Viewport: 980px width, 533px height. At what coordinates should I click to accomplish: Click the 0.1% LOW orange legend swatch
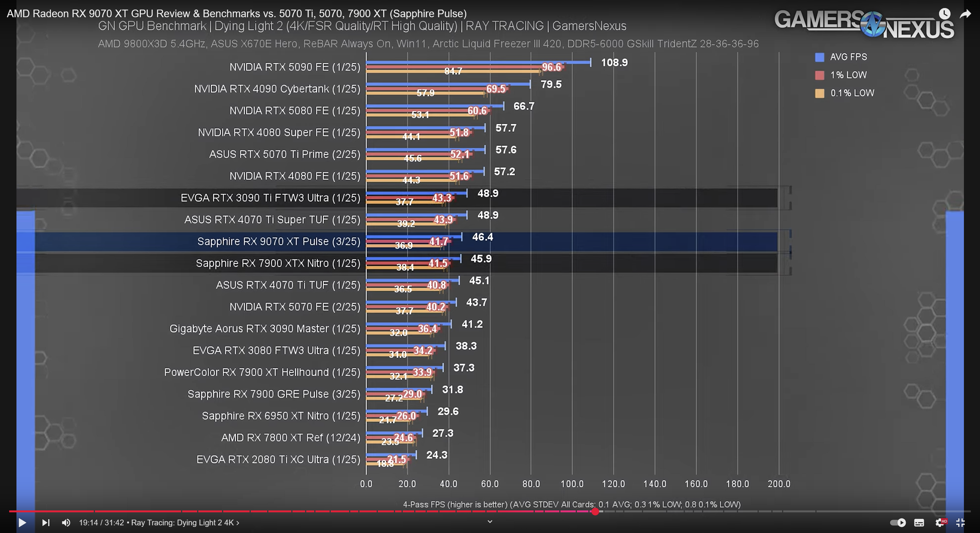point(819,93)
